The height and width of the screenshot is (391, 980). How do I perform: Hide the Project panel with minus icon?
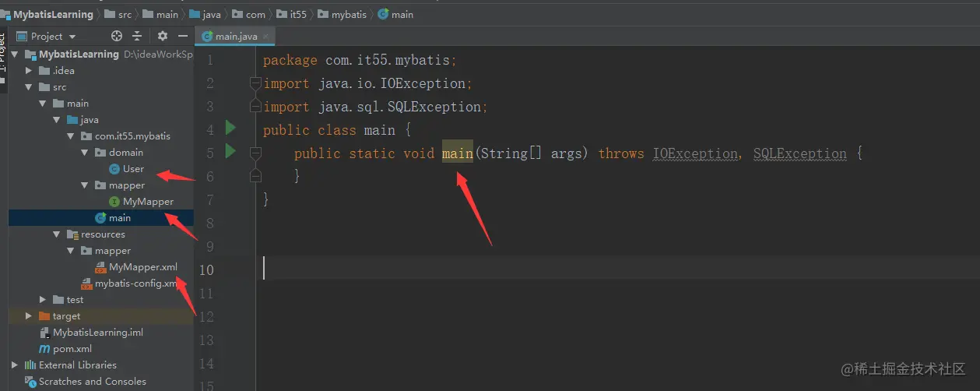[x=183, y=36]
